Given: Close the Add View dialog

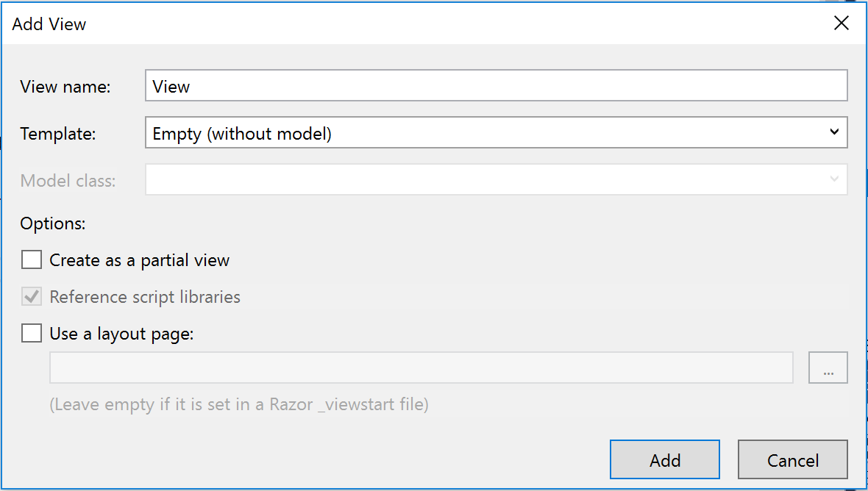Looking at the screenshot, I should (x=841, y=24).
